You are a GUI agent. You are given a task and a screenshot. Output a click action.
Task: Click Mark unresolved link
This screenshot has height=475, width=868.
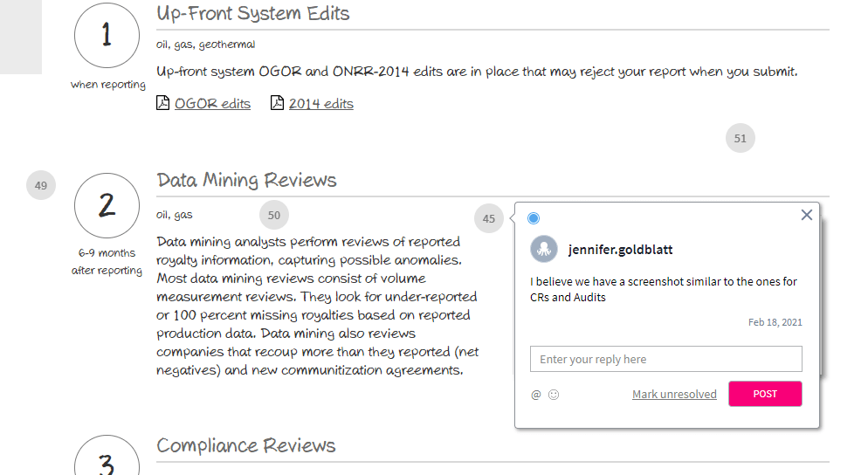[x=674, y=395]
